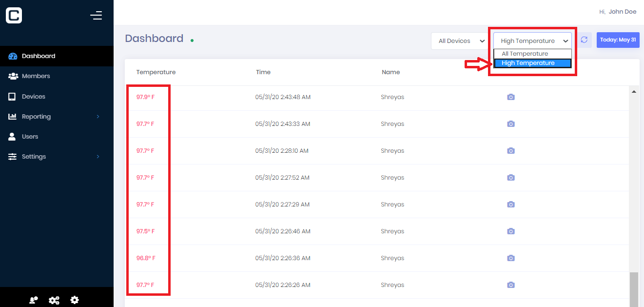Click 05/31/20 2:26:26 AM timestamp
The width and height of the screenshot is (644, 307).
(x=283, y=285)
